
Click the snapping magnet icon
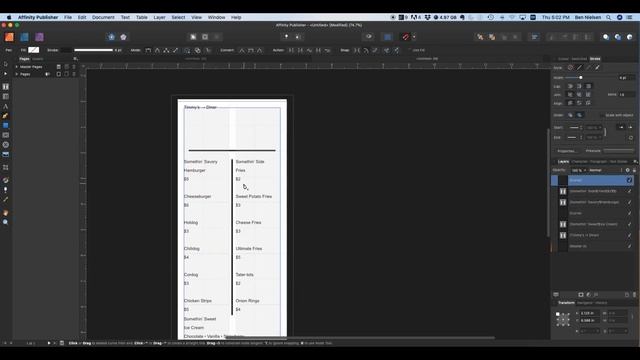point(405,37)
